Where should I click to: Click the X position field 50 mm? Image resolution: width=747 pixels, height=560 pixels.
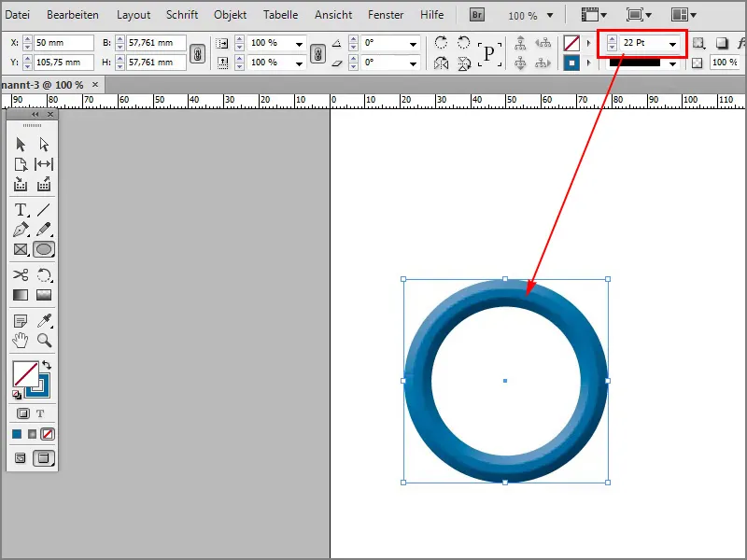pyautogui.click(x=63, y=43)
